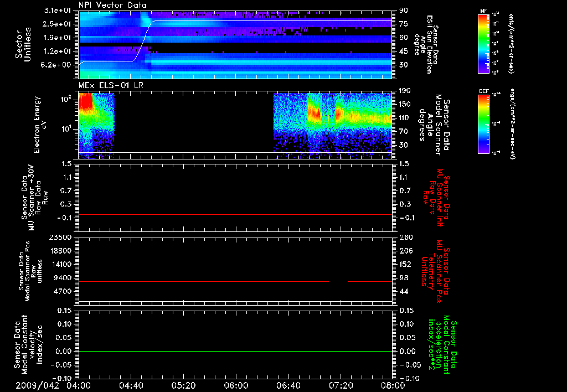Viewport: 567px width, 392px height.
Task: Click the '04:00' time axis label
Action: [79, 385]
